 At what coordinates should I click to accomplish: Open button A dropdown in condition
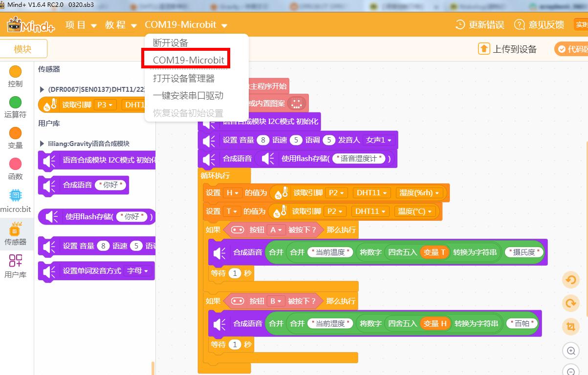point(276,229)
